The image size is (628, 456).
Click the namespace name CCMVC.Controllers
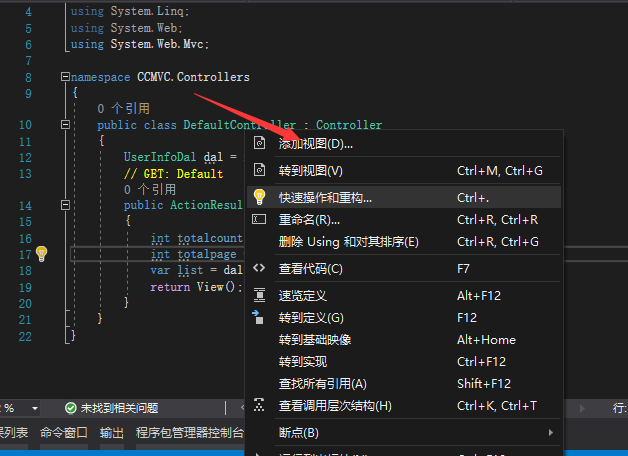coord(193,76)
